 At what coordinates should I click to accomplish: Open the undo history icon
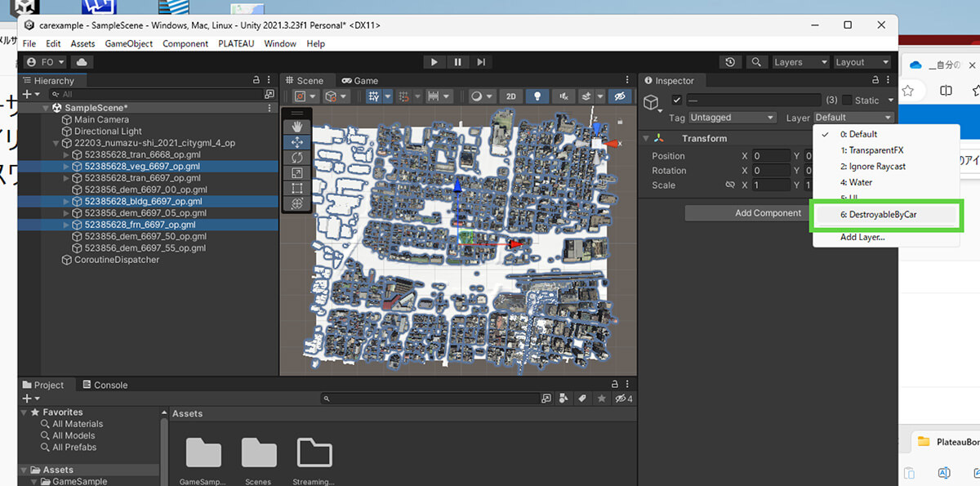tap(730, 62)
